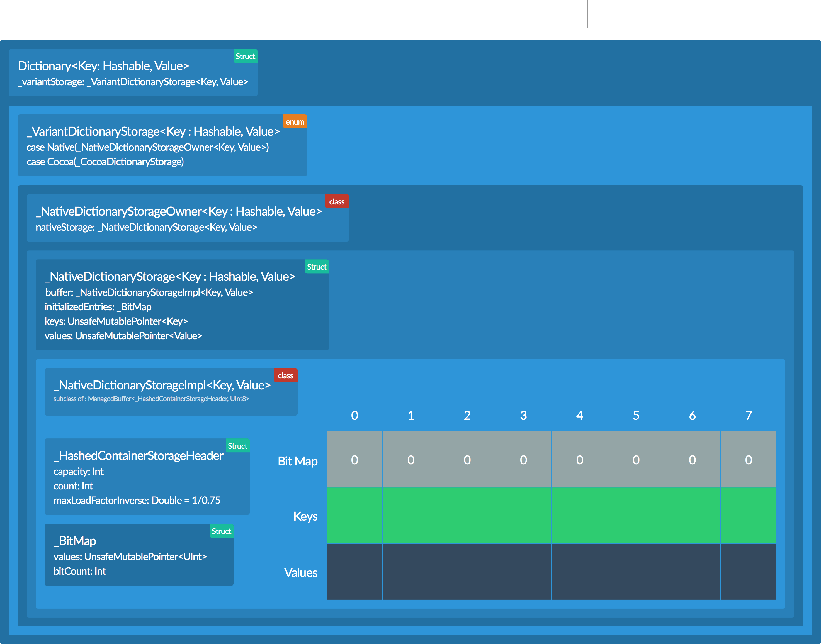
Task: Click the Bit Map cell in column 7
Action: coord(749,459)
